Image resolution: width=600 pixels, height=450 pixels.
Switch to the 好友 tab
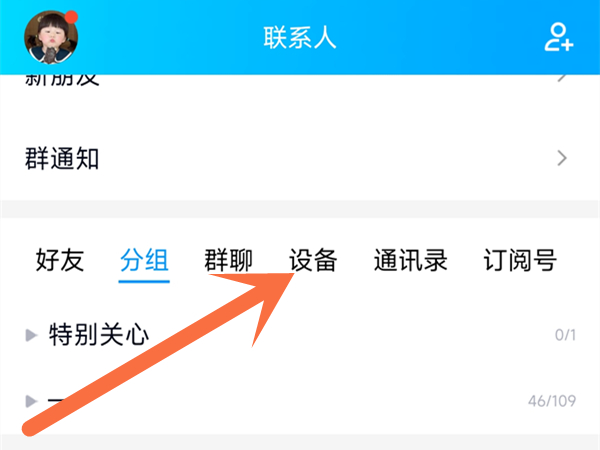[x=60, y=260]
